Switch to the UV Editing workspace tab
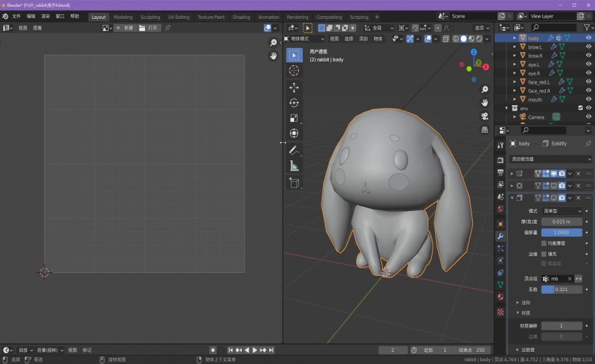 click(179, 17)
